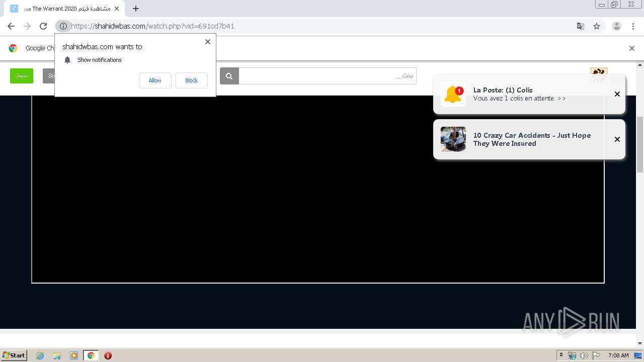
Task: Launch Internet Explorer from the taskbar
Action: click(40, 355)
